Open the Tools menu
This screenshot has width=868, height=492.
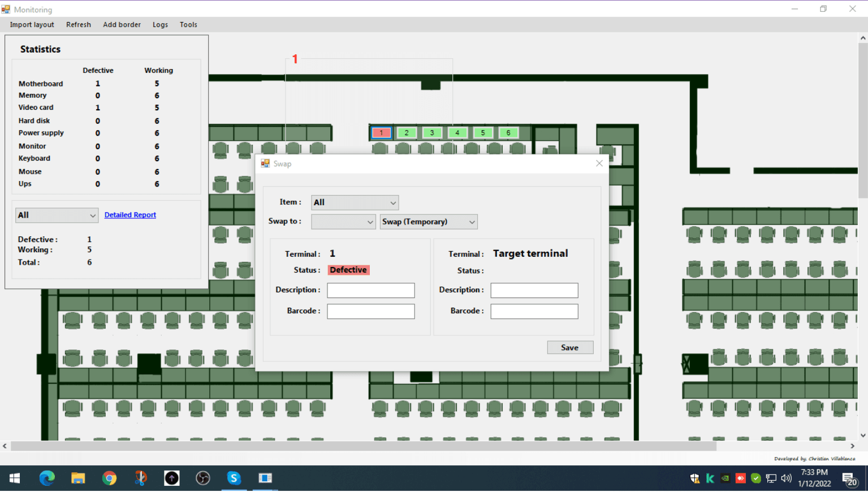(188, 24)
